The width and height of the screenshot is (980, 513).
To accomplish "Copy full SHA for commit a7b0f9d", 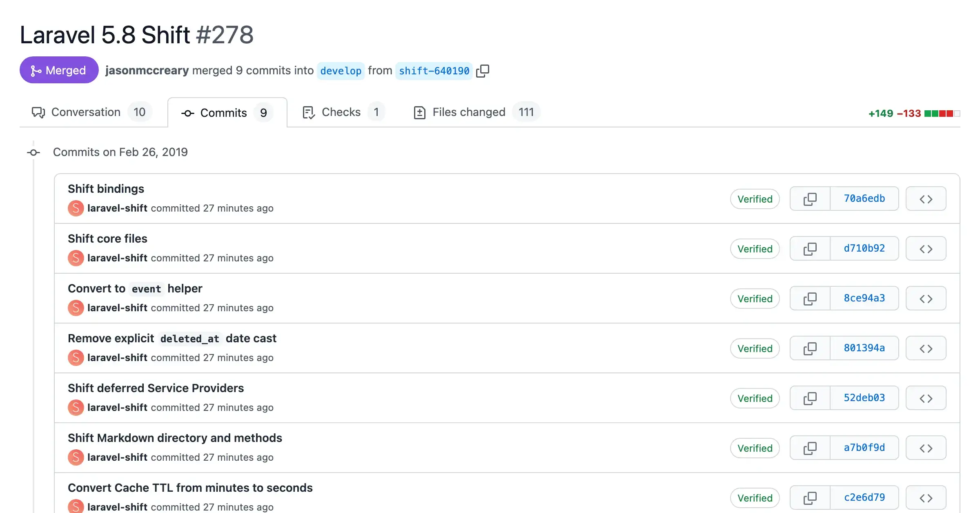I will (810, 448).
